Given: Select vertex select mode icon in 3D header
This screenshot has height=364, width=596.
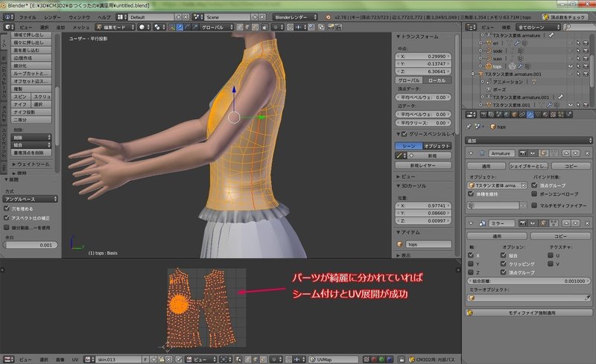Looking at the screenshot, I should (x=240, y=28).
